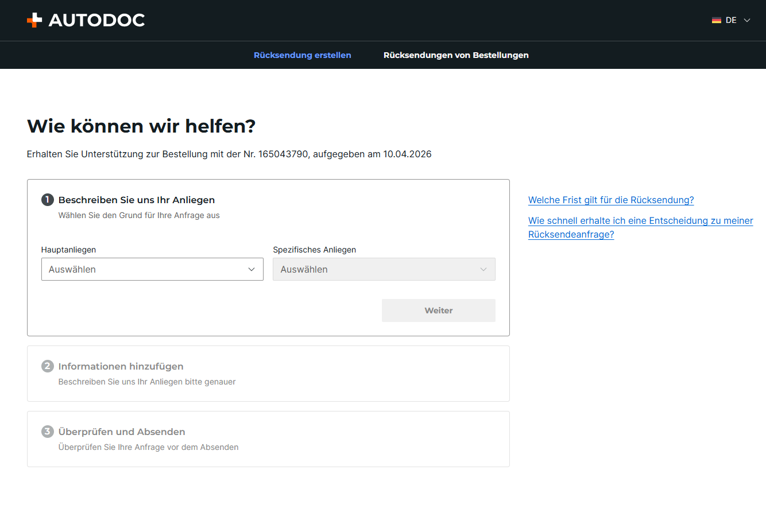The image size is (766, 532).
Task: Click the Spezifisches Anliegen field label
Action: [x=315, y=250]
